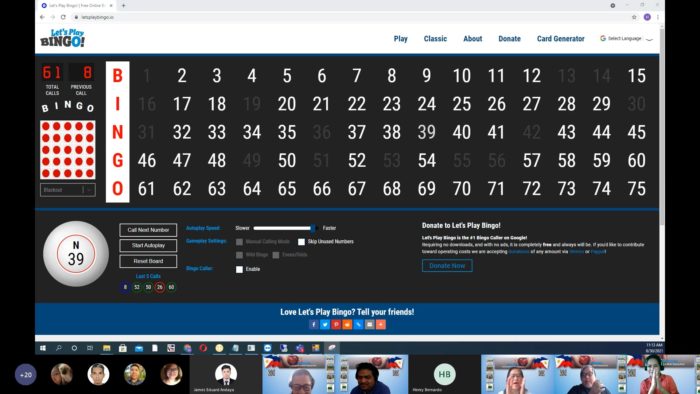Click the Start Autoplay button
The width and height of the screenshot is (700, 394).
148,245
